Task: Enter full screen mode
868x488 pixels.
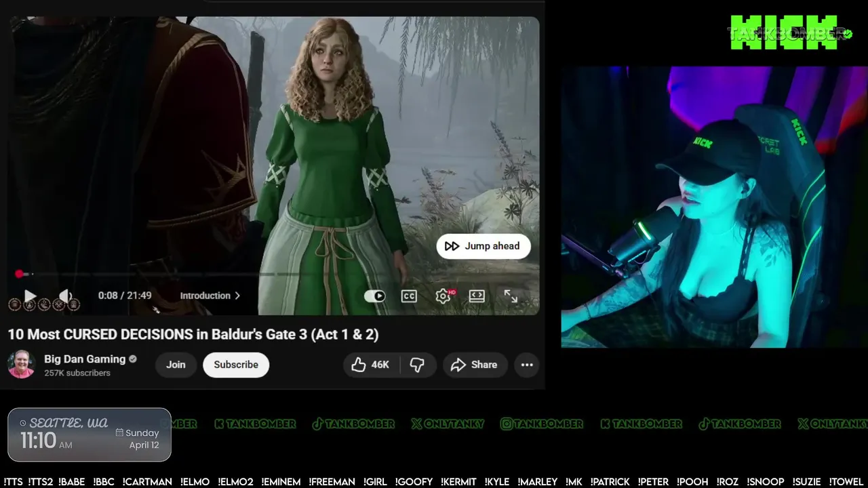Action: pos(511,296)
